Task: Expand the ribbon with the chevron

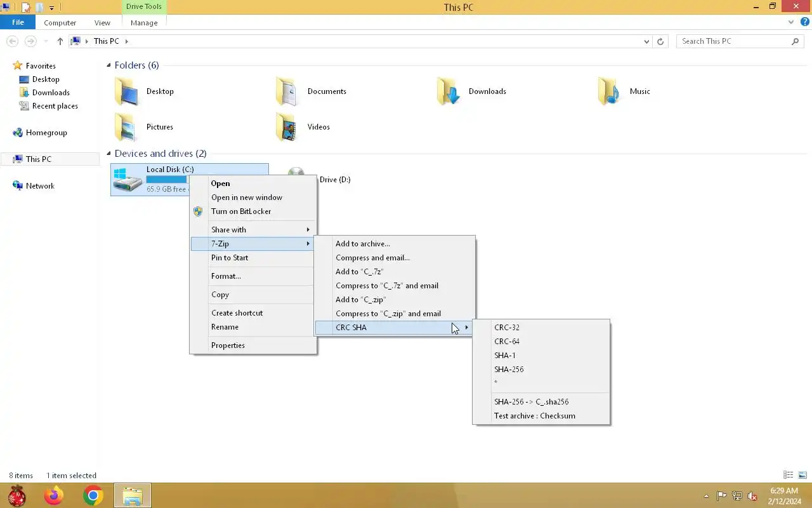Action: coord(791,22)
